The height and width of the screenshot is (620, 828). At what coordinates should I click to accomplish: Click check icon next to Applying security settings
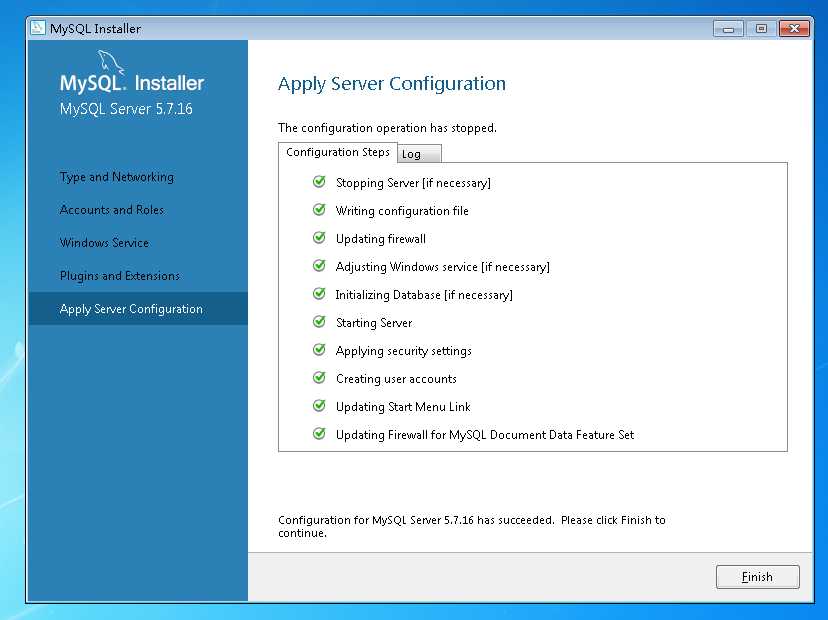319,350
